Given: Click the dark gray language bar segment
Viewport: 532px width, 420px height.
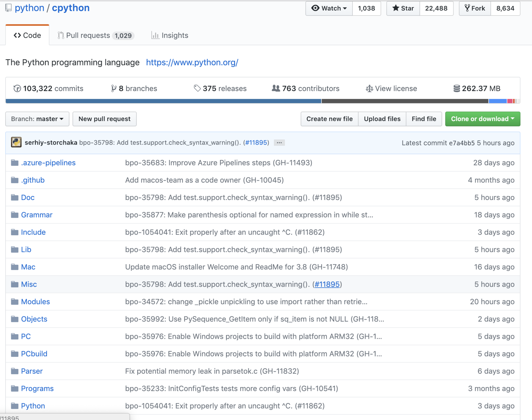Looking at the screenshot, I should [x=405, y=101].
